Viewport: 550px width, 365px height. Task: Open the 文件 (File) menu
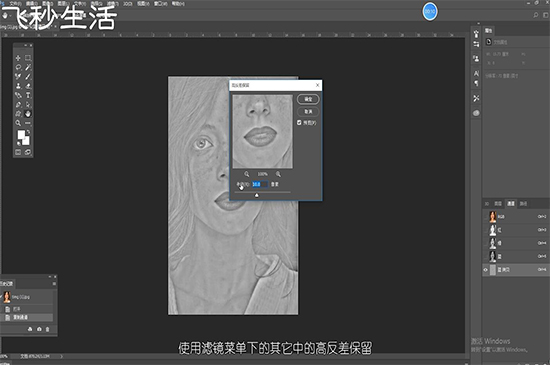point(15,4)
